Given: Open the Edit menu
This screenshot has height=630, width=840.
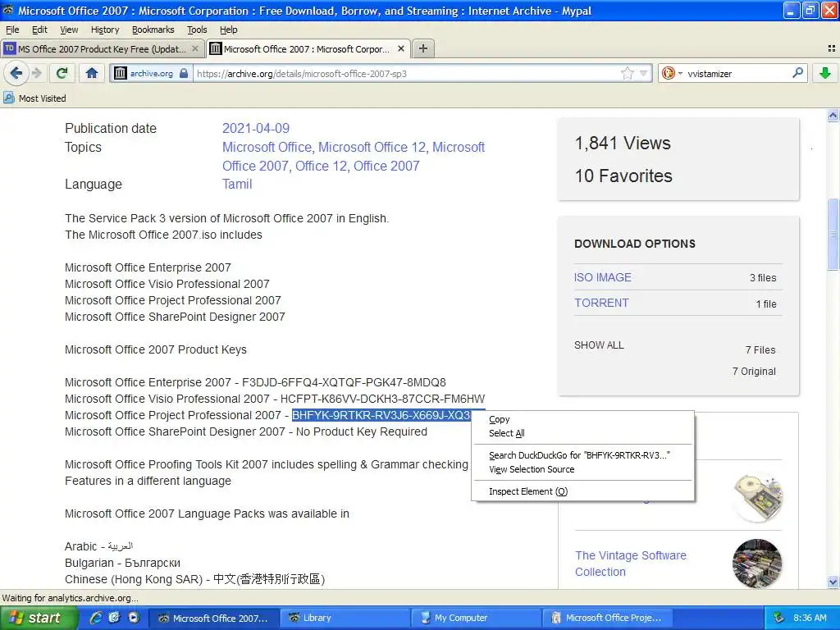Looking at the screenshot, I should click(x=39, y=30).
